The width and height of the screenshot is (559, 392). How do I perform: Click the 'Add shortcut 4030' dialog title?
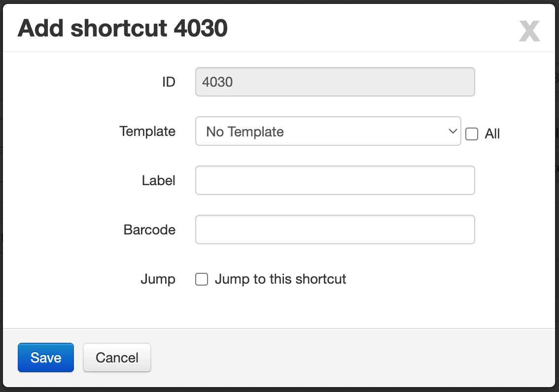pos(122,28)
